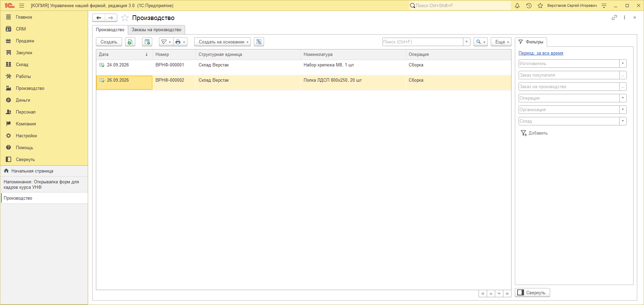Open the Еще menu
The height and width of the screenshot is (305, 644).
[x=501, y=42]
